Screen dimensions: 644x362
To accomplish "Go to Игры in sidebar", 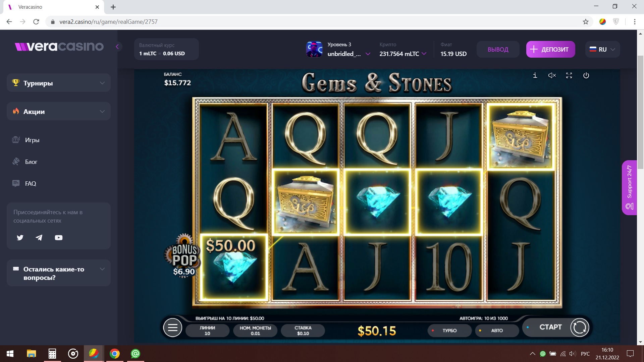I will (32, 140).
